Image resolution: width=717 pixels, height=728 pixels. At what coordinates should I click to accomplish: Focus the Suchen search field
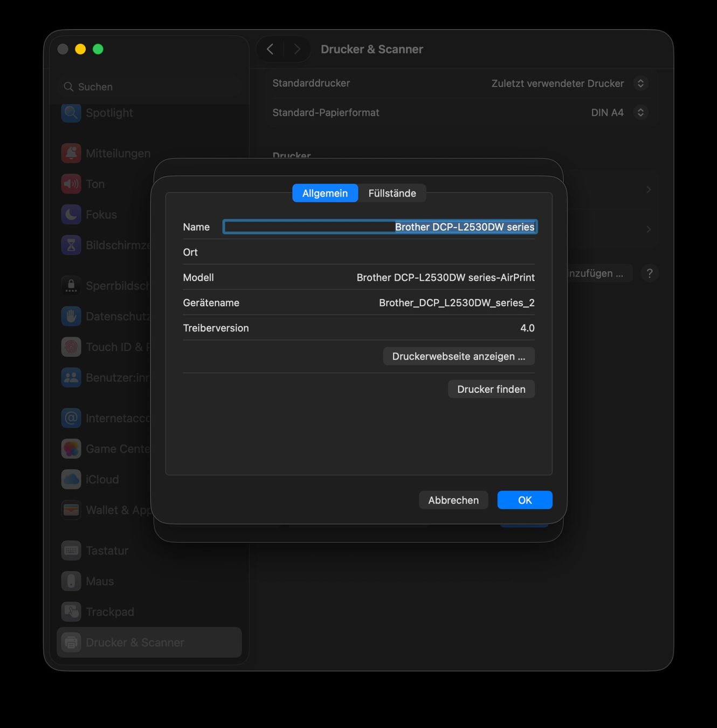coord(149,87)
